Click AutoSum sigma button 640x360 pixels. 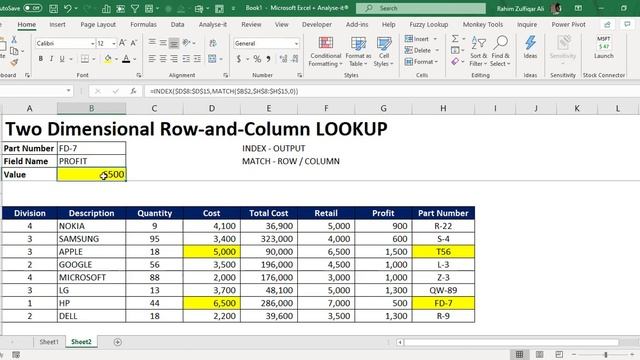coord(455,39)
